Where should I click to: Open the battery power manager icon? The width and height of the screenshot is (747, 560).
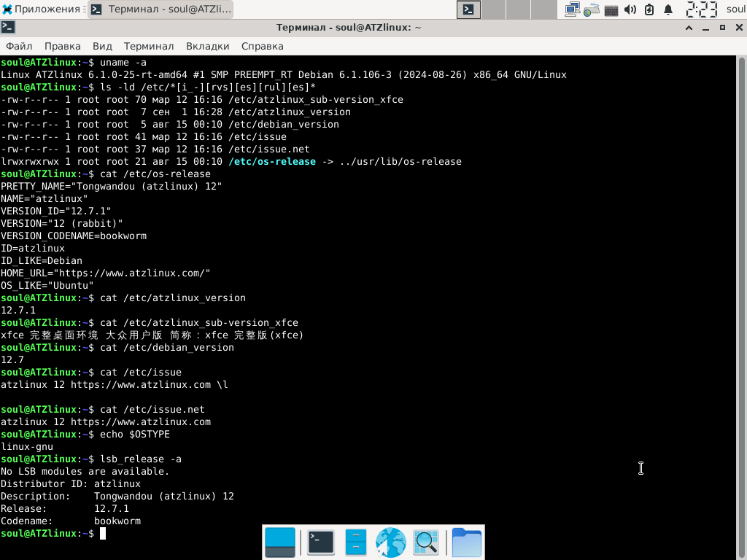tap(649, 9)
